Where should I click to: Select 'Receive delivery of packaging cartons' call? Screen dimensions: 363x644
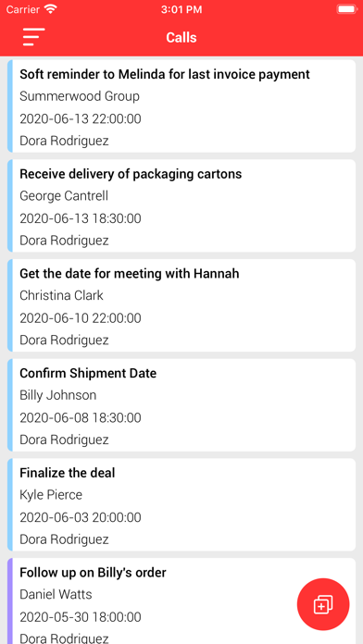tap(181, 205)
